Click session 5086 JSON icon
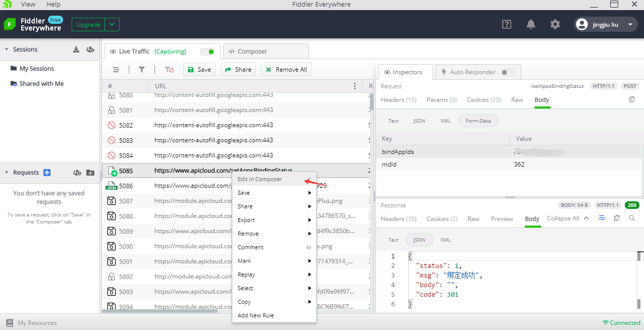 click(x=112, y=186)
